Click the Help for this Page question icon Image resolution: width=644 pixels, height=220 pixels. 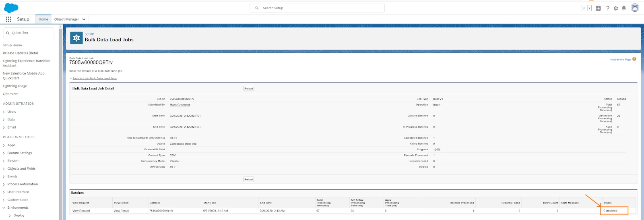[634, 59]
